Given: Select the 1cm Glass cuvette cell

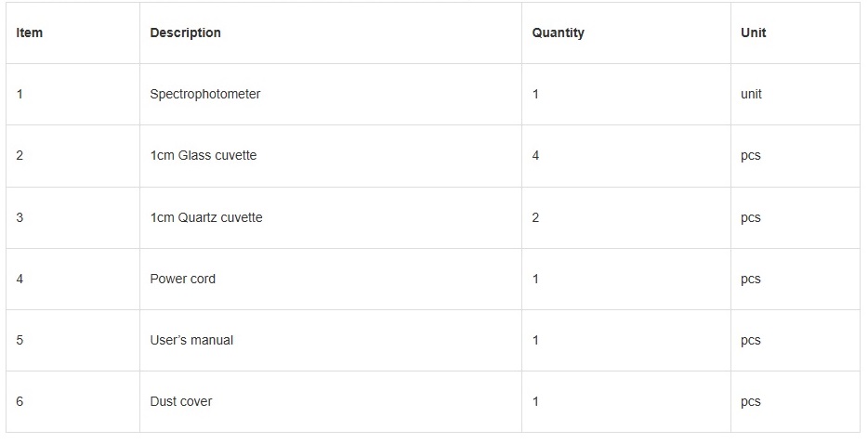Looking at the screenshot, I should click(204, 155).
